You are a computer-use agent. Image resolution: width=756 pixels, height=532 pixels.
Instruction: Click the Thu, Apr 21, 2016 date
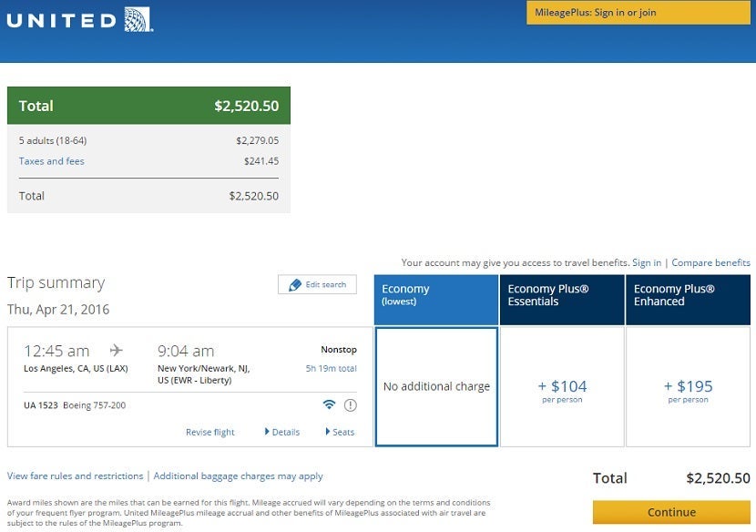click(58, 309)
